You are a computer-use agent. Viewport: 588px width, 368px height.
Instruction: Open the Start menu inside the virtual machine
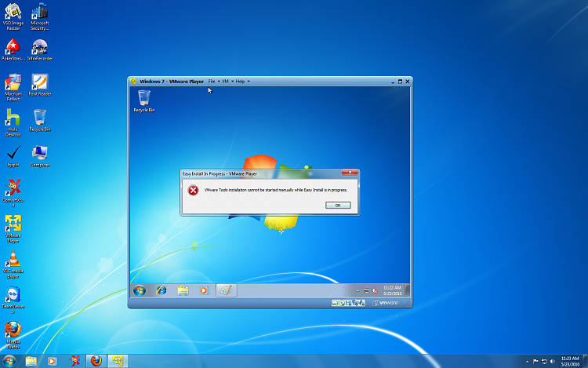[140, 290]
